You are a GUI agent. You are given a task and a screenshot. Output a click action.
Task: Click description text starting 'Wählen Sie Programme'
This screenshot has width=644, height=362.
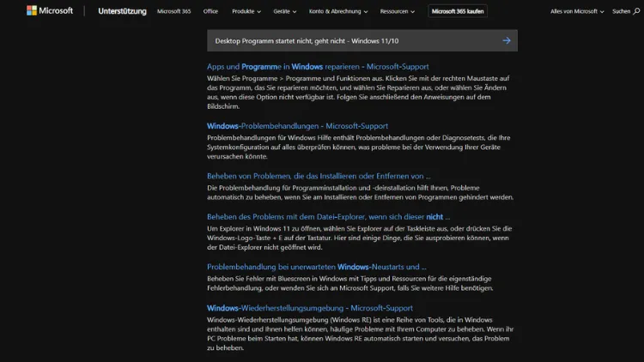pos(358,93)
